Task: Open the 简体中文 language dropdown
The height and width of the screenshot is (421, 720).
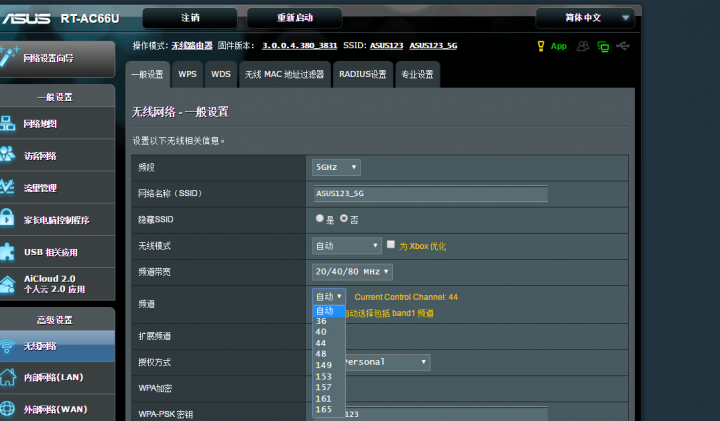Action: tap(585, 18)
